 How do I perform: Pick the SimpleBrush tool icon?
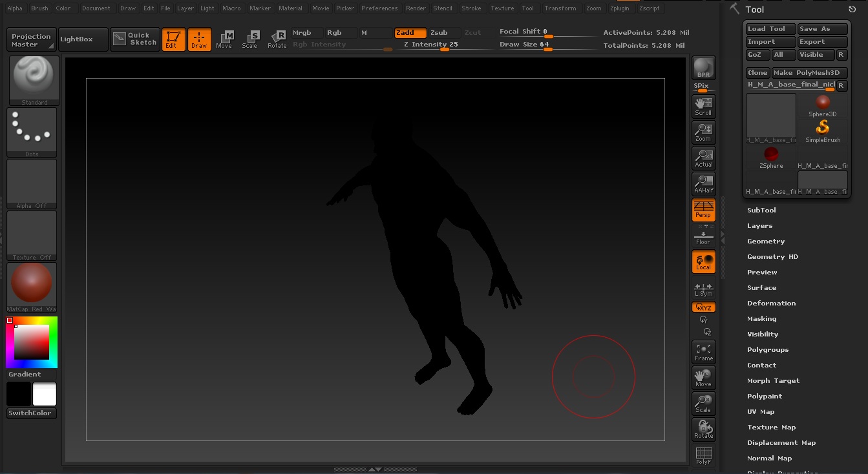click(822, 131)
